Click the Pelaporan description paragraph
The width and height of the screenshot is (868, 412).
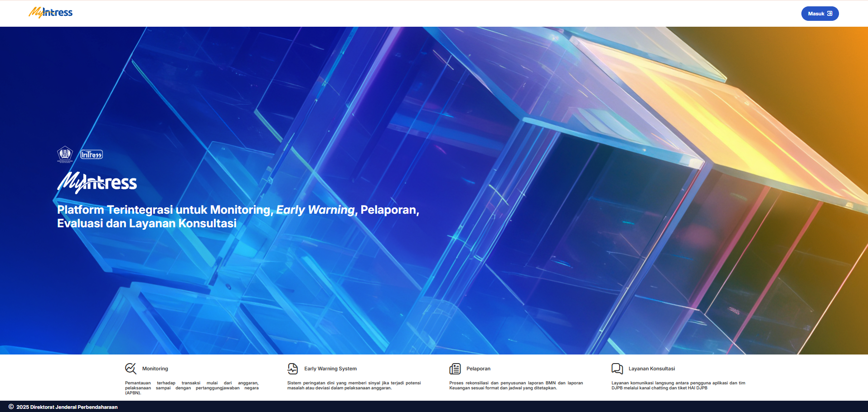point(516,385)
